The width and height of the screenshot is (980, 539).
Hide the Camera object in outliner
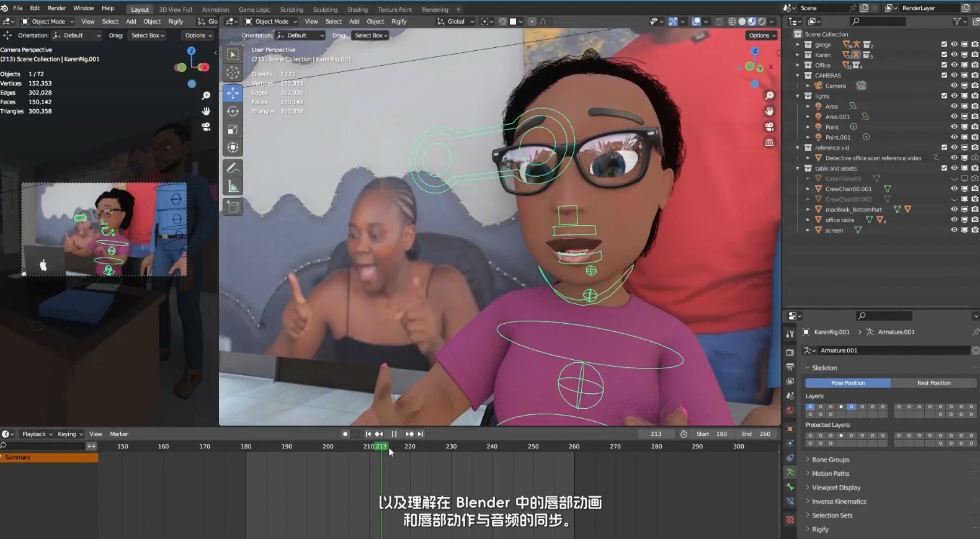point(954,86)
